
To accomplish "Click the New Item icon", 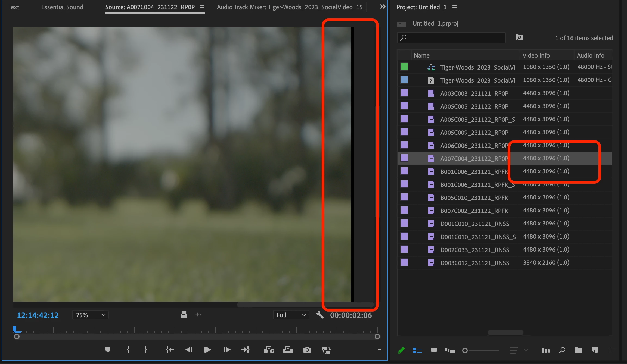I will pyautogui.click(x=595, y=350).
